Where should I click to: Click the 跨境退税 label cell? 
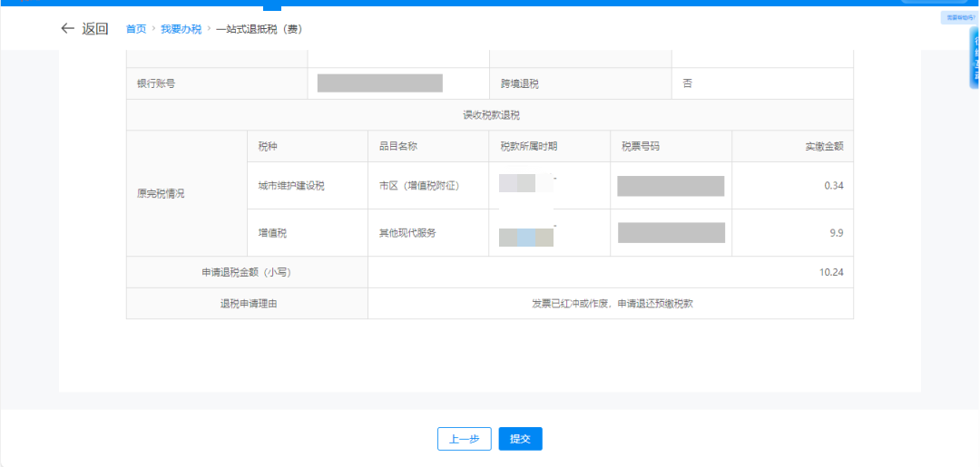[581, 83]
